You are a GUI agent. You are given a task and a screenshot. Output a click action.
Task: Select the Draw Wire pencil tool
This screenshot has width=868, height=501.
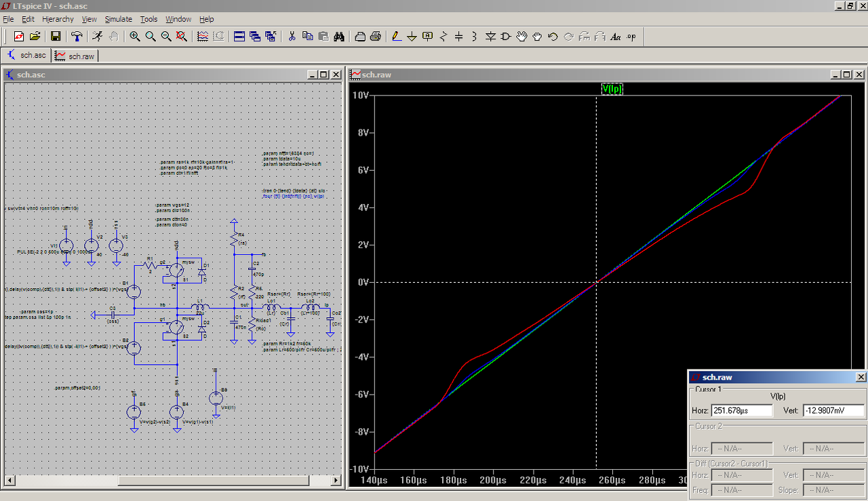point(397,37)
